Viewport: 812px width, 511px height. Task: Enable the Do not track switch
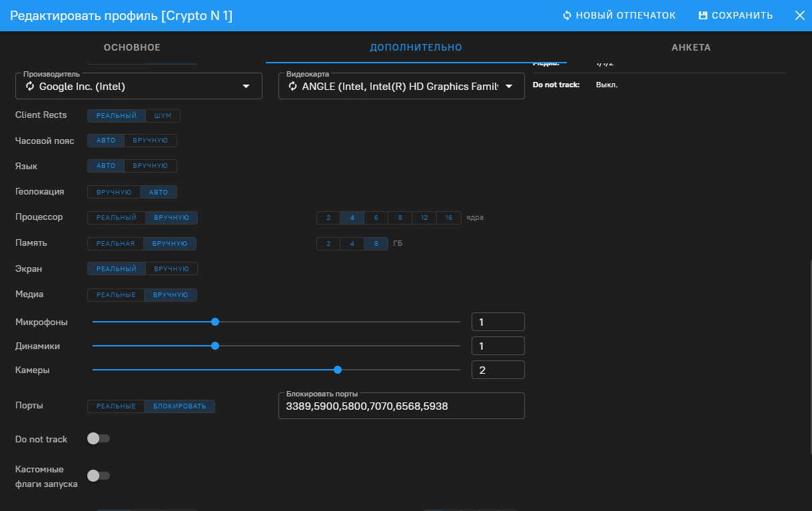[99, 438]
